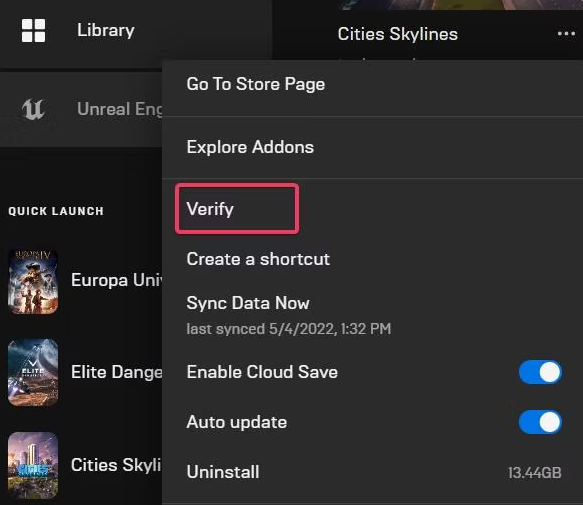Screen dimensions: 583x505
Task: Click Sync Data Now
Action: coord(248,303)
